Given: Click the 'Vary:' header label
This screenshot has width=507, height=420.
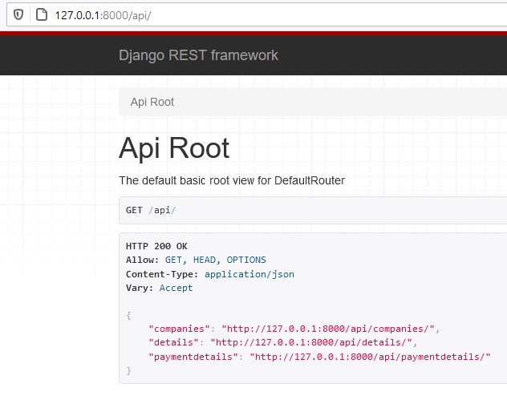Looking at the screenshot, I should [140, 288].
